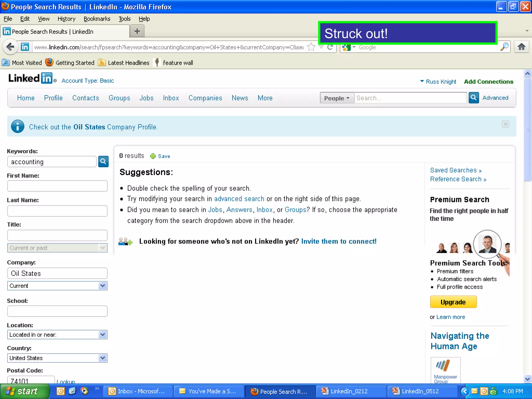The height and width of the screenshot is (399, 532).
Task: Click the Firefox back arrow button
Action: (10, 47)
